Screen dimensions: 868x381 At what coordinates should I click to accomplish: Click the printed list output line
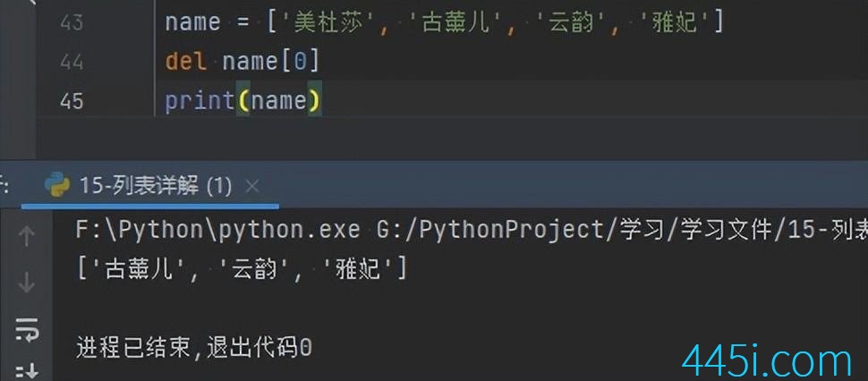[242, 268]
